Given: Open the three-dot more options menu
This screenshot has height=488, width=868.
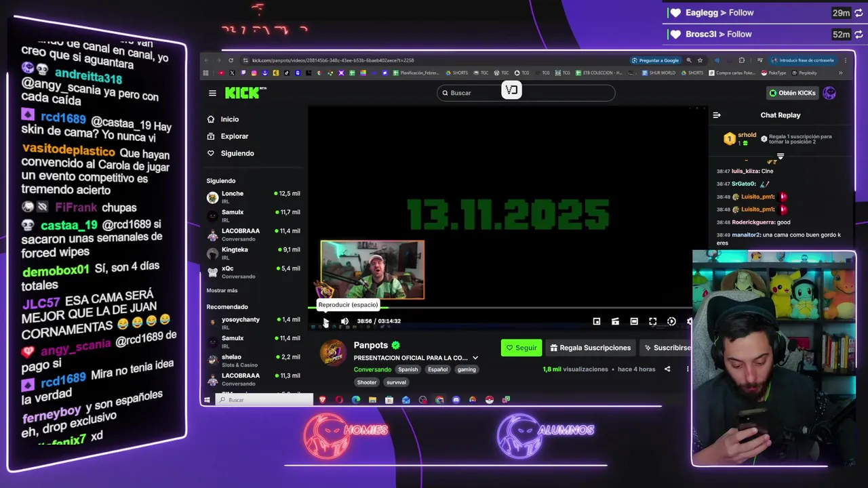Looking at the screenshot, I should tap(688, 369).
